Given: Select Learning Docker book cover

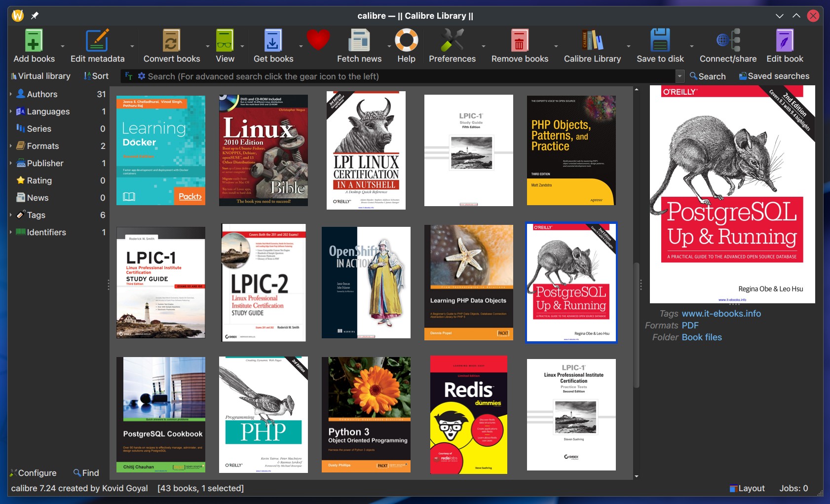Looking at the screenshot, I should point(161,150).
